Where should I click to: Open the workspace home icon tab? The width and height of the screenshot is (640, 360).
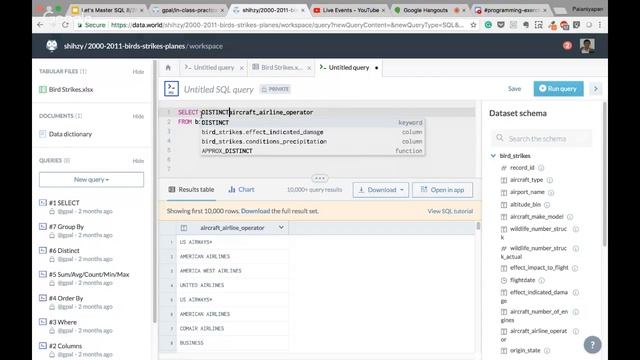[x=168, y=68]
